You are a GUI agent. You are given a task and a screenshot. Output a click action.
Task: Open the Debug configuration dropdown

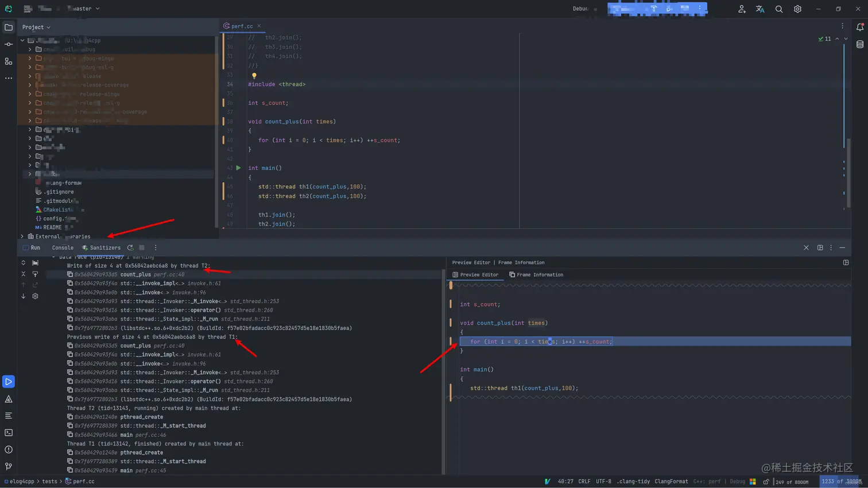pyautogui.click(x=584, y=9)
